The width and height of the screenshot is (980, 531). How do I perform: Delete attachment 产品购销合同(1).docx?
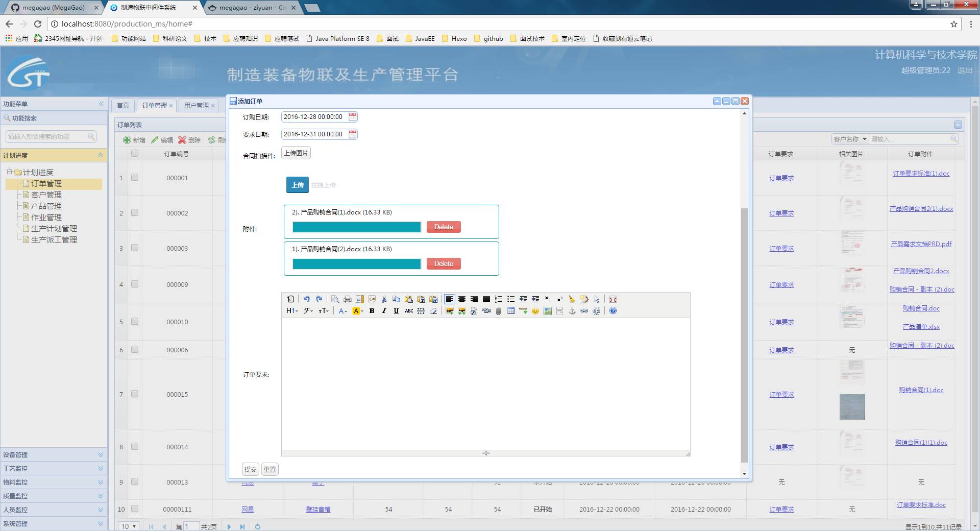(x=444, y=227)
